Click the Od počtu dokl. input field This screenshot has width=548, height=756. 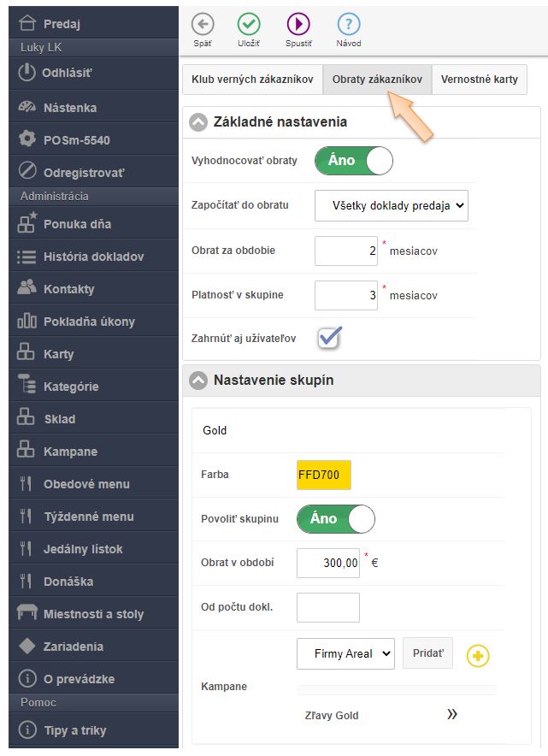tap(328, 607)
